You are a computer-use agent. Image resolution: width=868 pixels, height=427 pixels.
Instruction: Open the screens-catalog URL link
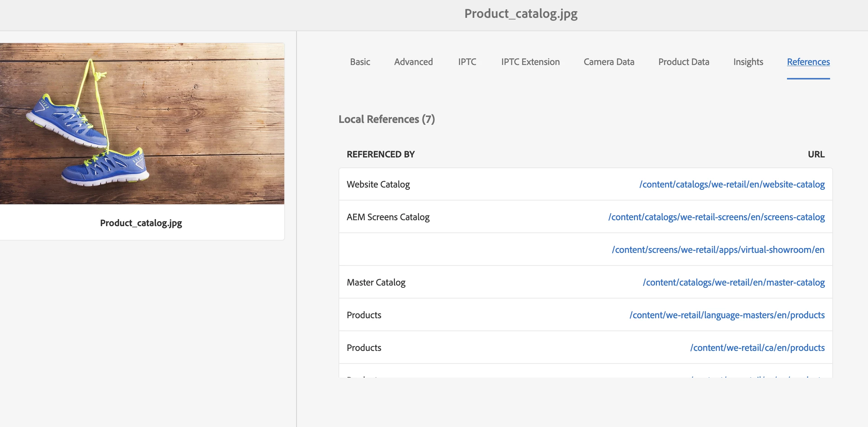[716, 217]
